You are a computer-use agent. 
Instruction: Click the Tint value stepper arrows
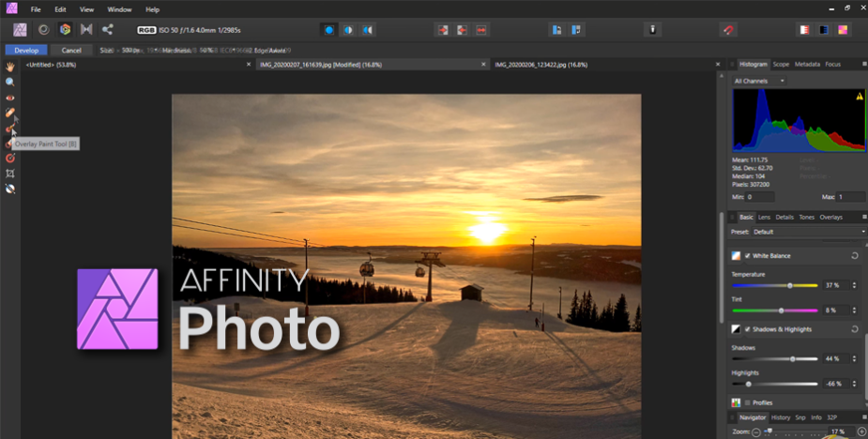[x=854, y=310]
